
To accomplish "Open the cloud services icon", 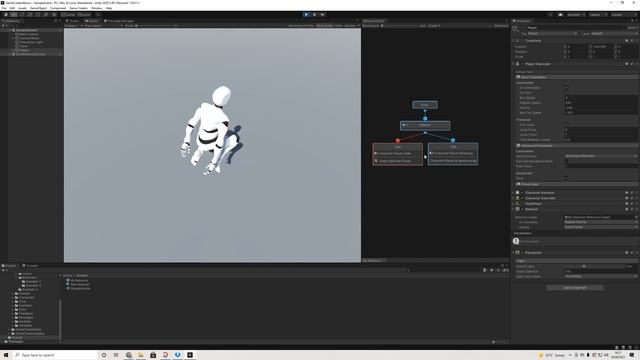I will click(x=560, y=14).
